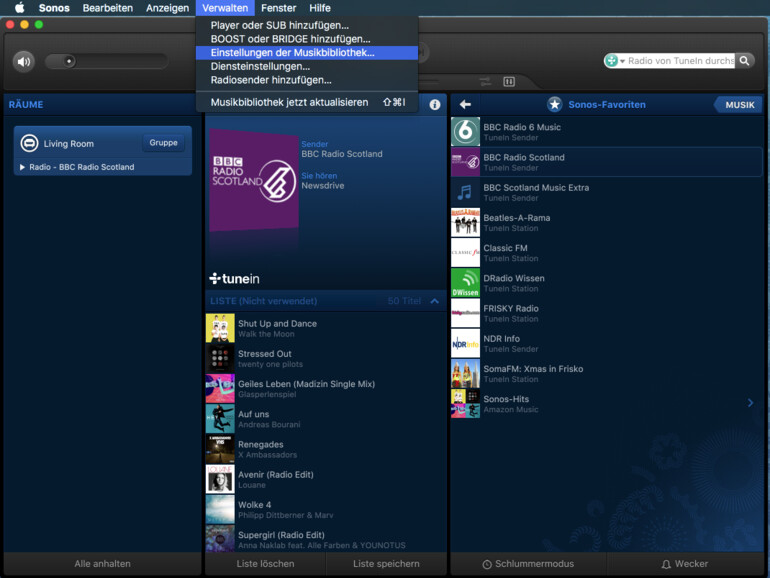Open the Wecker alarm button
Viewport: 770px width, 578px height.
point(685,564)
